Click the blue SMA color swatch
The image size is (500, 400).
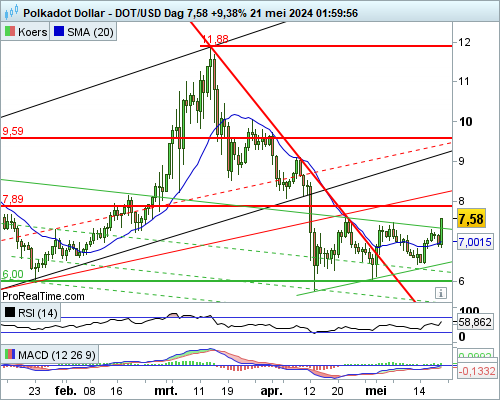point(59,32)
